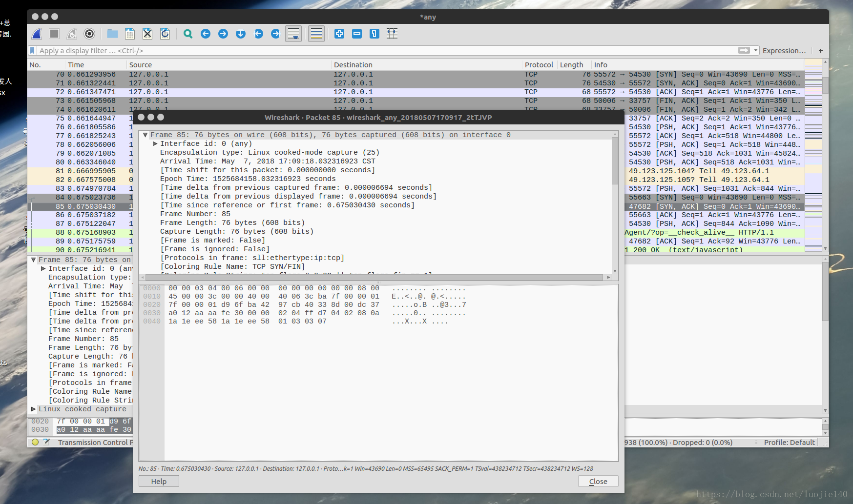
Task: Go to specified packet arrow icon
Action: click(x=241, y=34)
